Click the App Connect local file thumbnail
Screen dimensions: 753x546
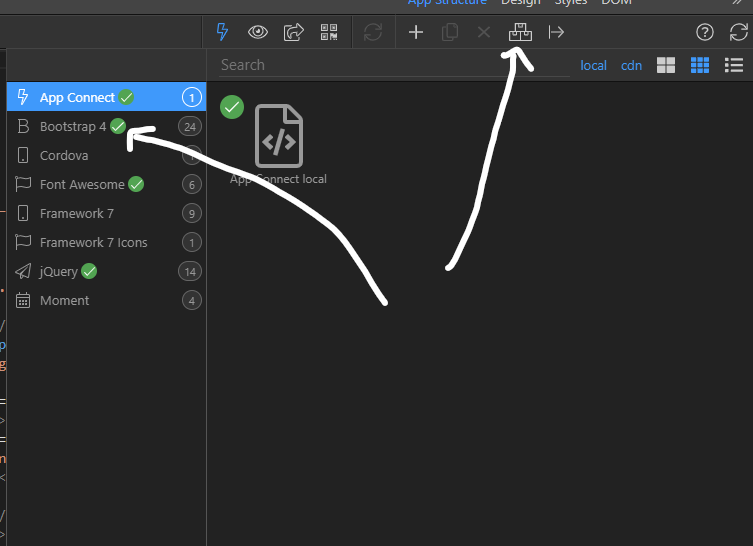point(279,136)
